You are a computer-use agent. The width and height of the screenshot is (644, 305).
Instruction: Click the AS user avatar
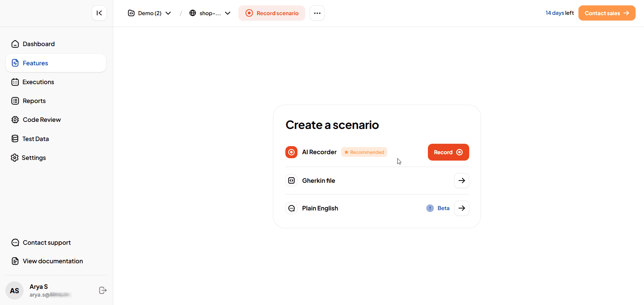(x=14, y=291)
